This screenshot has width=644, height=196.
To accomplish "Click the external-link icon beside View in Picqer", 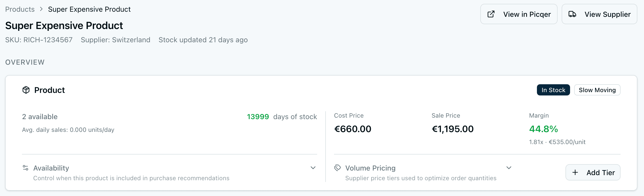I will (490, 14).
